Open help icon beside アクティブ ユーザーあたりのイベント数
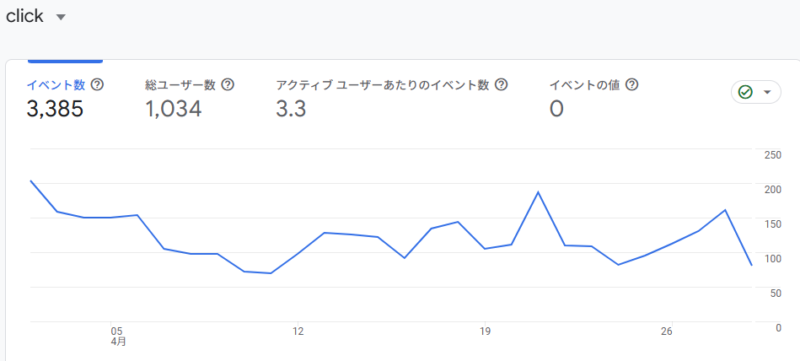Screen dimensions: 800x361 [x=502, y=85]
